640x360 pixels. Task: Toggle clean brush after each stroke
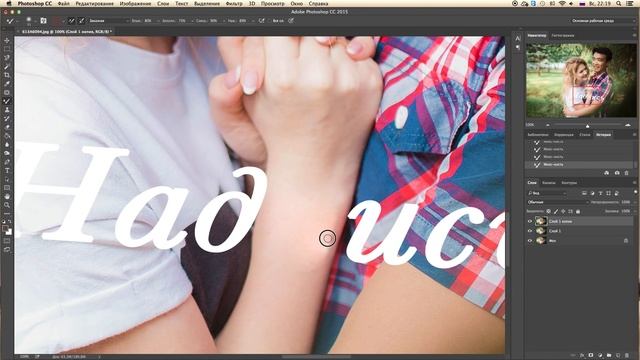(81, 20)
